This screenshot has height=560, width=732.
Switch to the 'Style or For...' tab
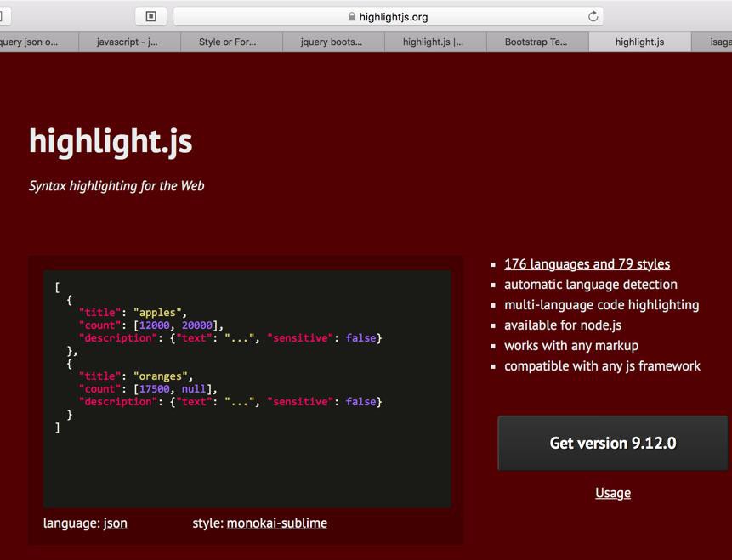[231, 42]
